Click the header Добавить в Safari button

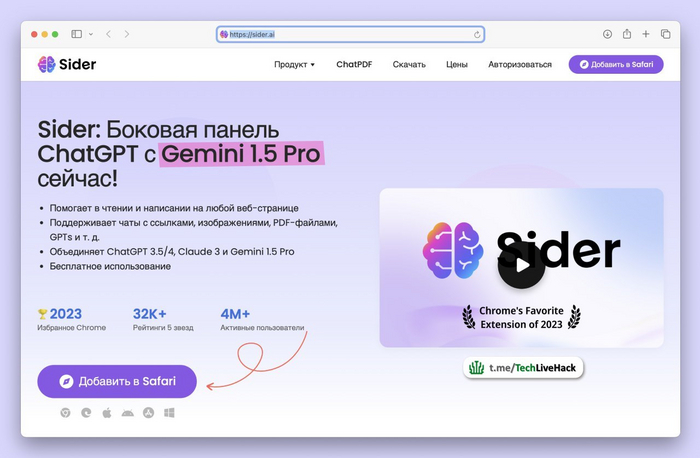coord(616,64)
